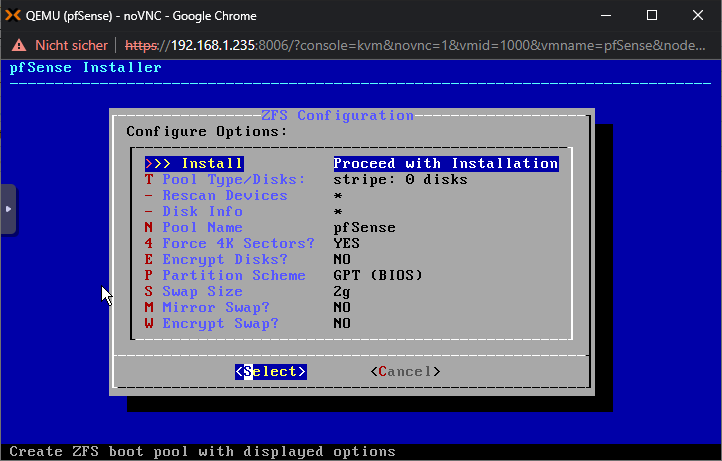Viewport: 722px width, 461px height.
Task: Toggle Encrypt Disks option
Action: tap(216, 259)
